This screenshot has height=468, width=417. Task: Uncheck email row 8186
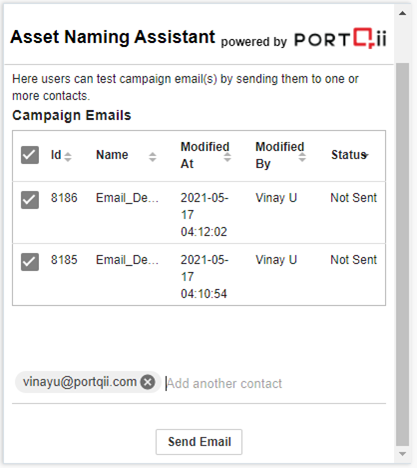(30, 200)
